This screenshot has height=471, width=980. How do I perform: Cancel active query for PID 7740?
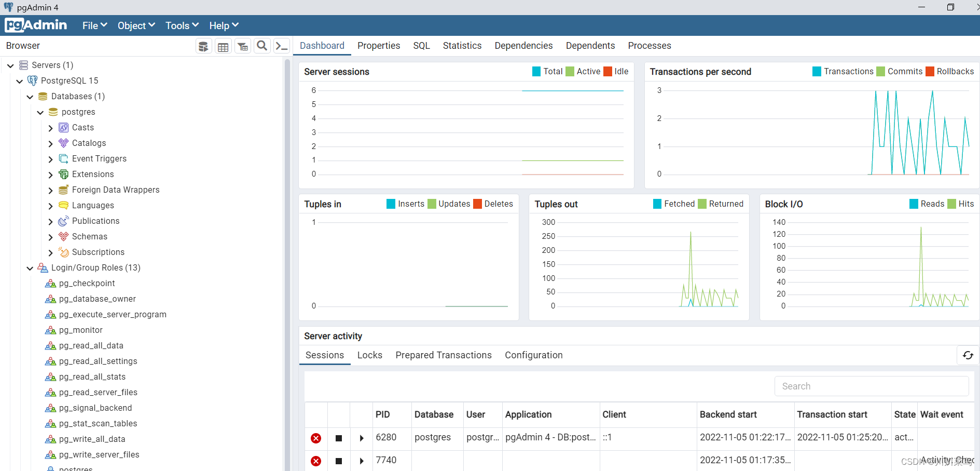click(339, 461)
